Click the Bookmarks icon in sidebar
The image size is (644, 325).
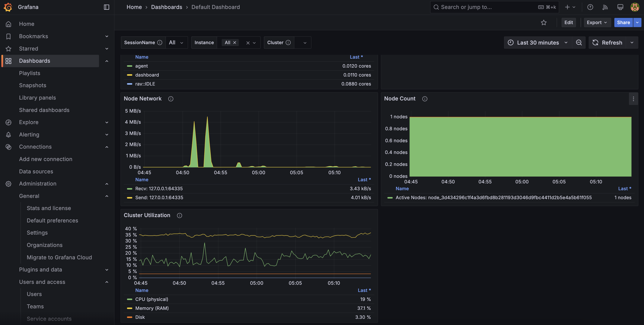(9, 36)
